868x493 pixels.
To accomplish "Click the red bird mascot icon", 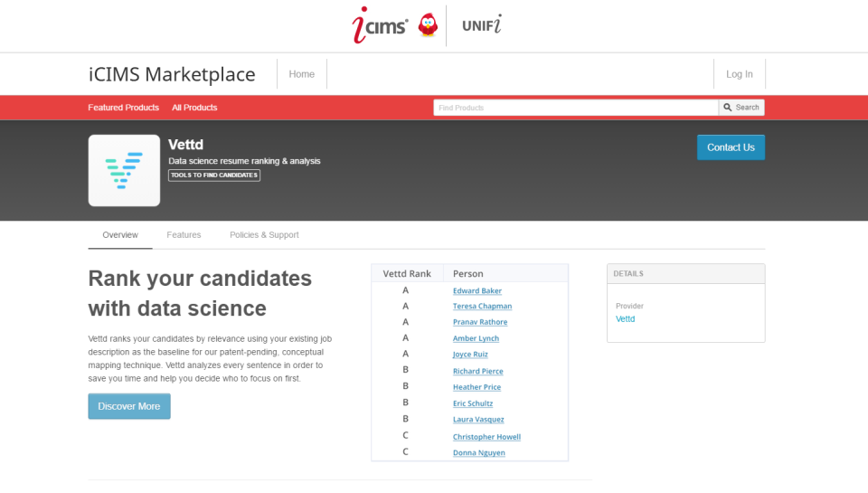I will click(428, 25).
